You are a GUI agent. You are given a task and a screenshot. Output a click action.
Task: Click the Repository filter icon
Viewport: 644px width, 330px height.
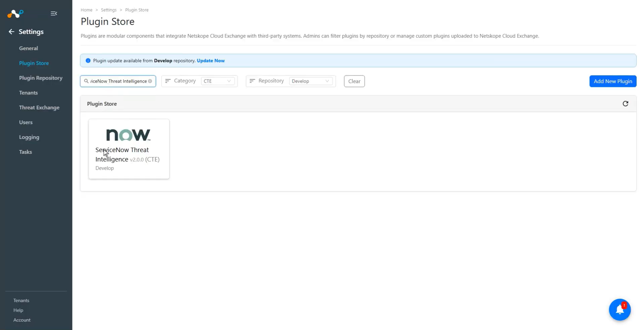click(x=252, y=81)
